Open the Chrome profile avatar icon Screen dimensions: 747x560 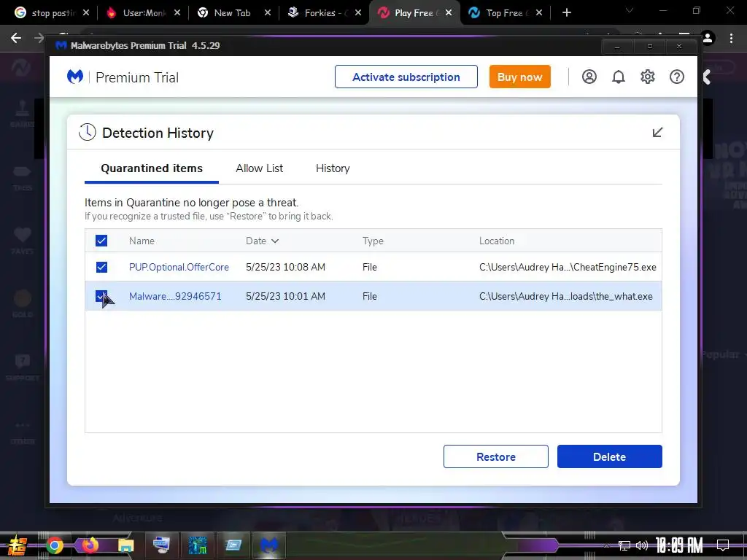[708, 38]
